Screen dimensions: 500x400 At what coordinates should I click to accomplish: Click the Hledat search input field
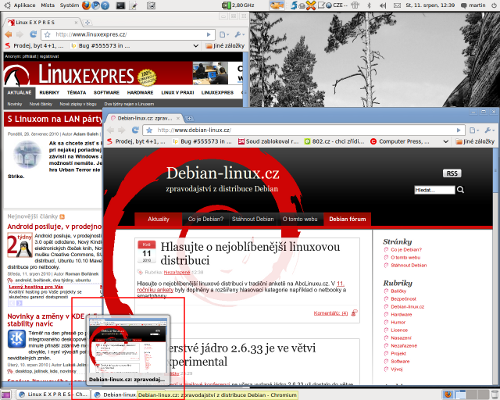[434, 190]
